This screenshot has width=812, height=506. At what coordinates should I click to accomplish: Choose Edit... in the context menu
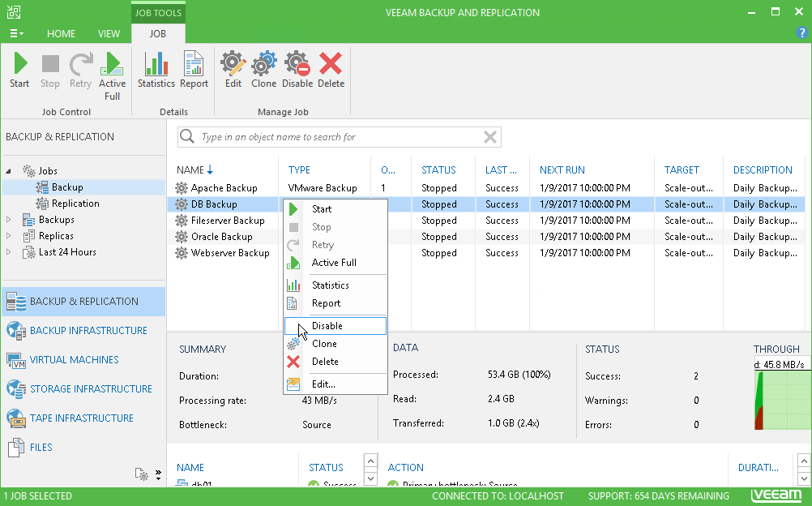pos(335,384)
